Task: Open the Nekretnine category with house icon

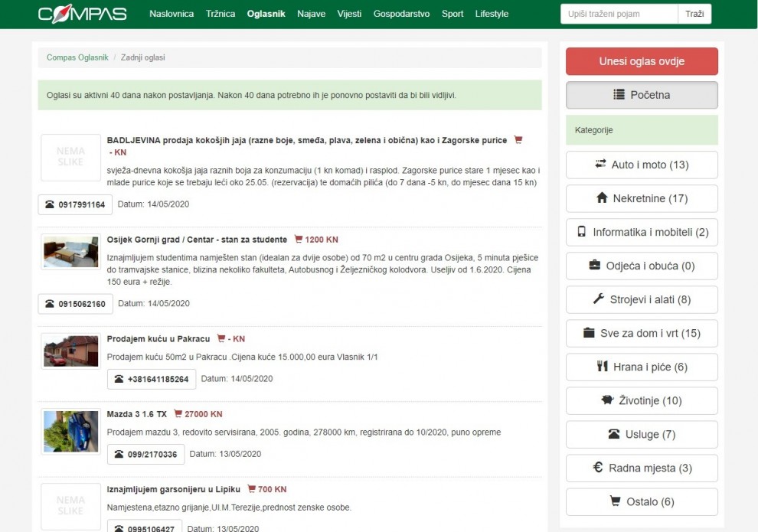Action: click(642, 198)
